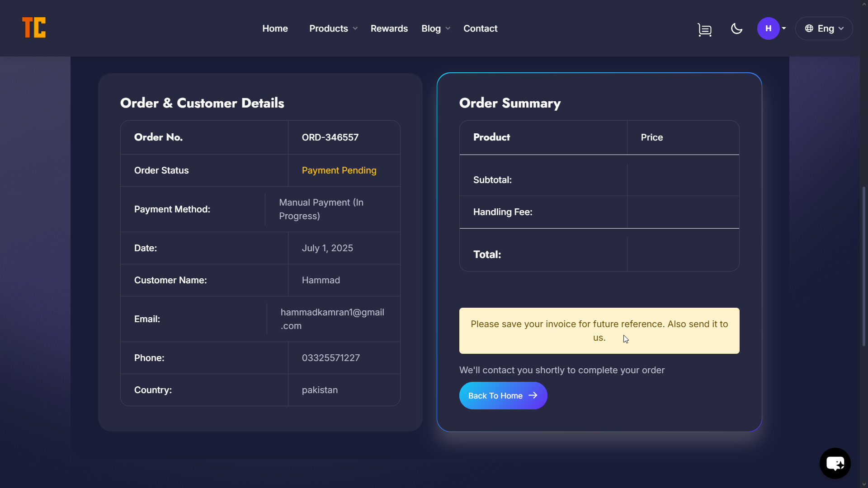Expand profile menu caret arrow
Image resolution: width=868 pixels, height=488 pixels.
784,28
